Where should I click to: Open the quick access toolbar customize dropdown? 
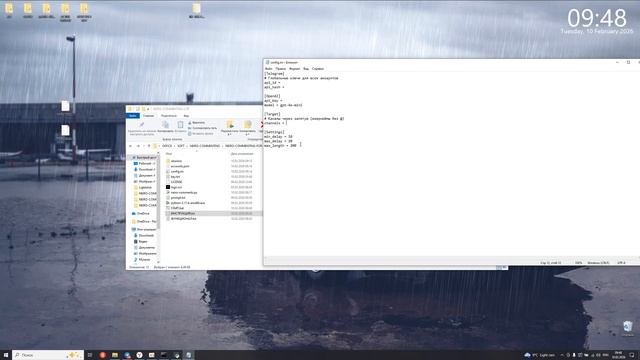tap(148, 109)
